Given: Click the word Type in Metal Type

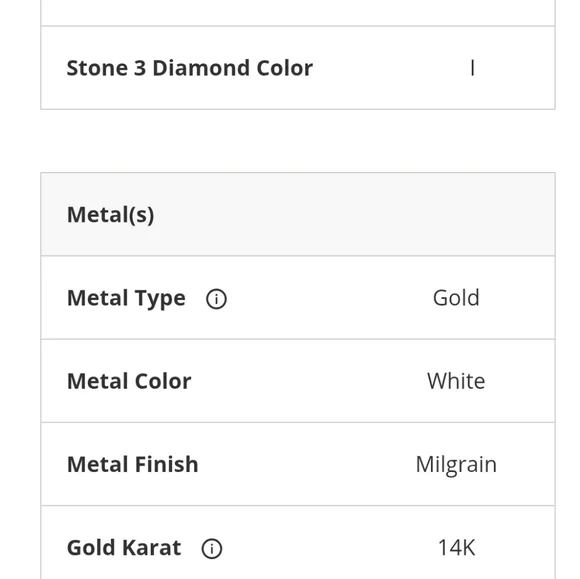Looking at the screenshot, I should pyautogui.click(x=160, y=299).
